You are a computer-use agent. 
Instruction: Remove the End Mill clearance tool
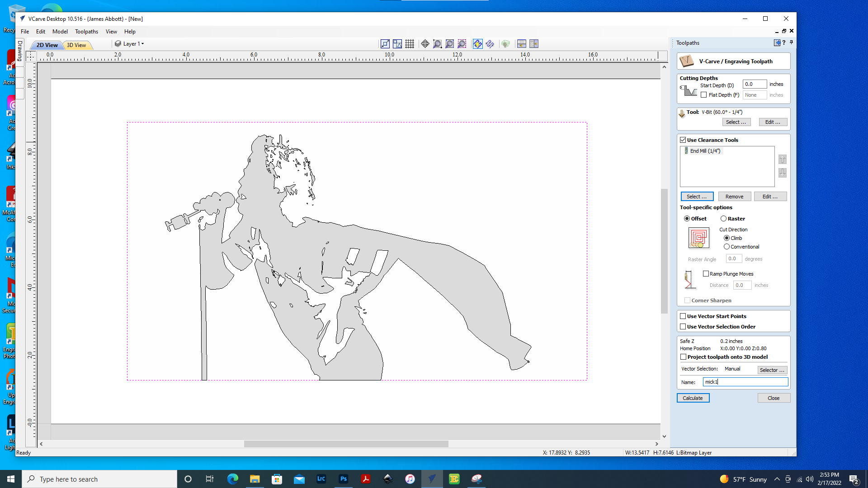tap(734, 197)
